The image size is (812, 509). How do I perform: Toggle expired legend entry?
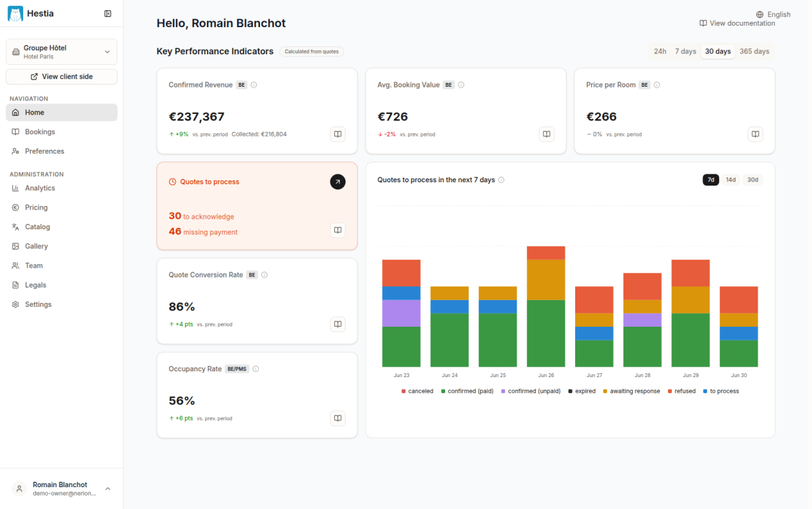[x=582, y=391]
